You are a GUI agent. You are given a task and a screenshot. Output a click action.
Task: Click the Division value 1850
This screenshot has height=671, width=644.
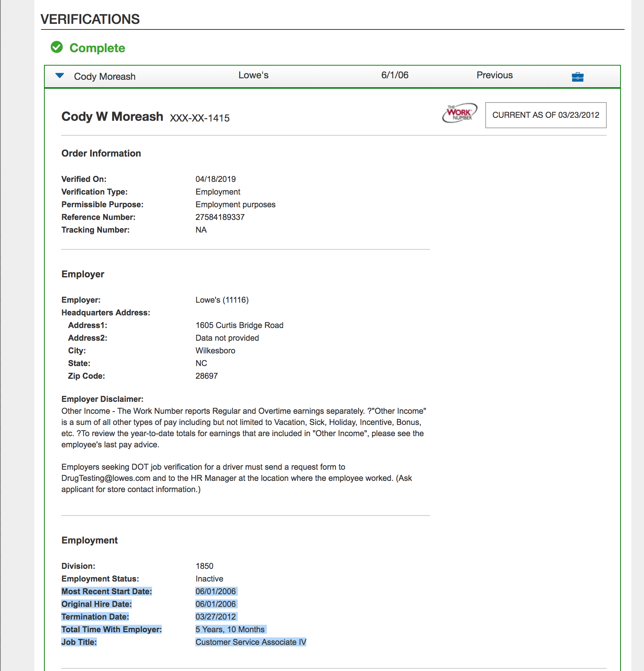[x=204, y=566]
